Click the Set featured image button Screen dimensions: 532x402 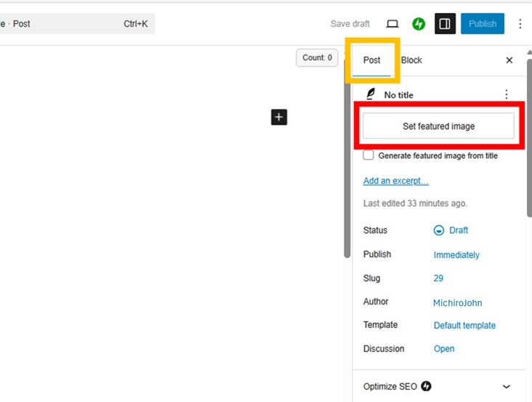pyautogui.click(x=438, y=126)
